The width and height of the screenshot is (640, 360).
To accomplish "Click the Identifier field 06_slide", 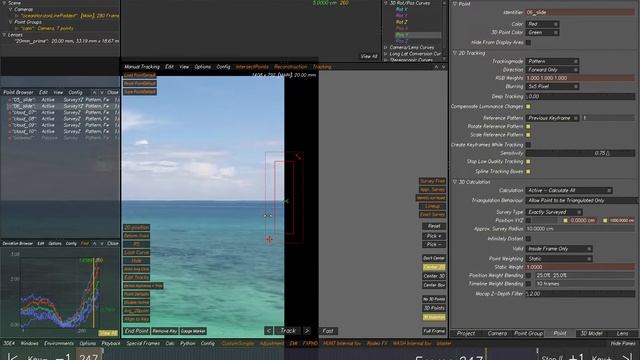I will point(580,13).
